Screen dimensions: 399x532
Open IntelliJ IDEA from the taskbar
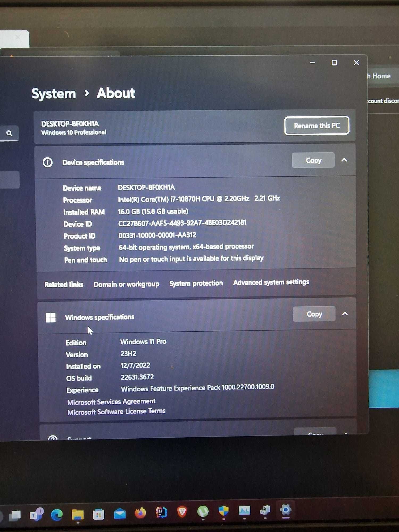point(161,512)
